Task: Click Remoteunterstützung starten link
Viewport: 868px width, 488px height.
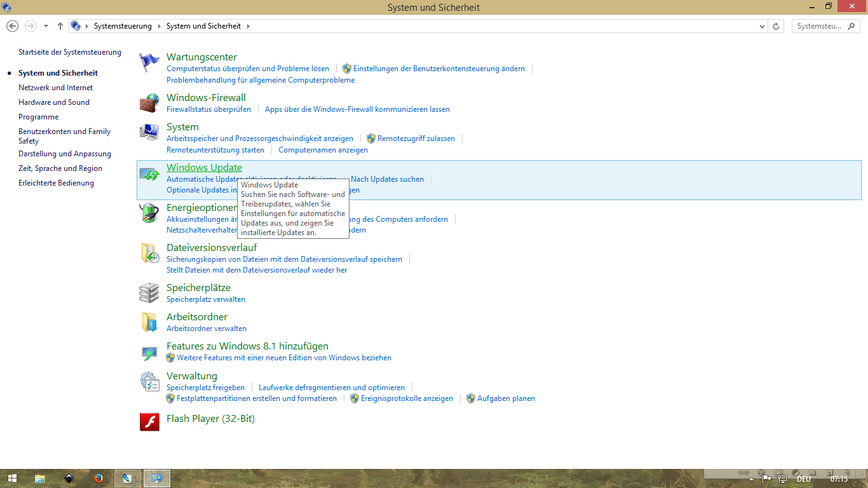Action: 215,150
